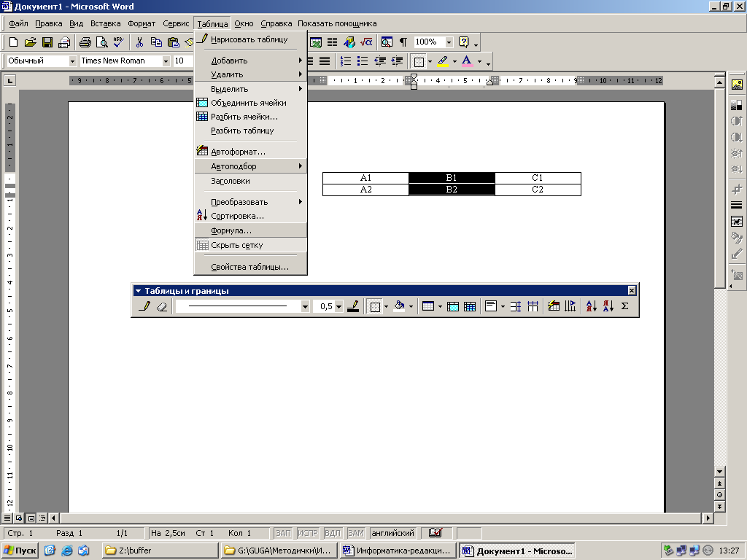Insert Excel worksheet icon
This screenshot has height=560, width=747.
pyautogui.click(x=315, y=42)
